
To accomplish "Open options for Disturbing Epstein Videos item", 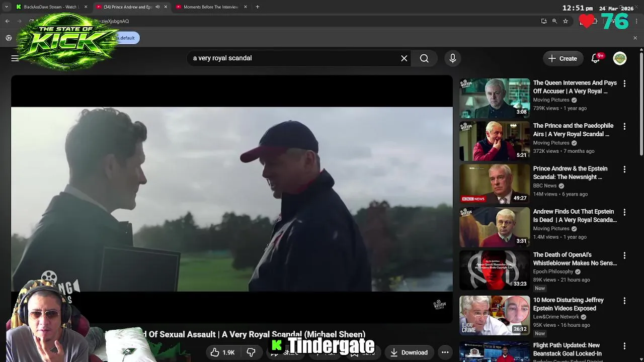I will point(624,301).
